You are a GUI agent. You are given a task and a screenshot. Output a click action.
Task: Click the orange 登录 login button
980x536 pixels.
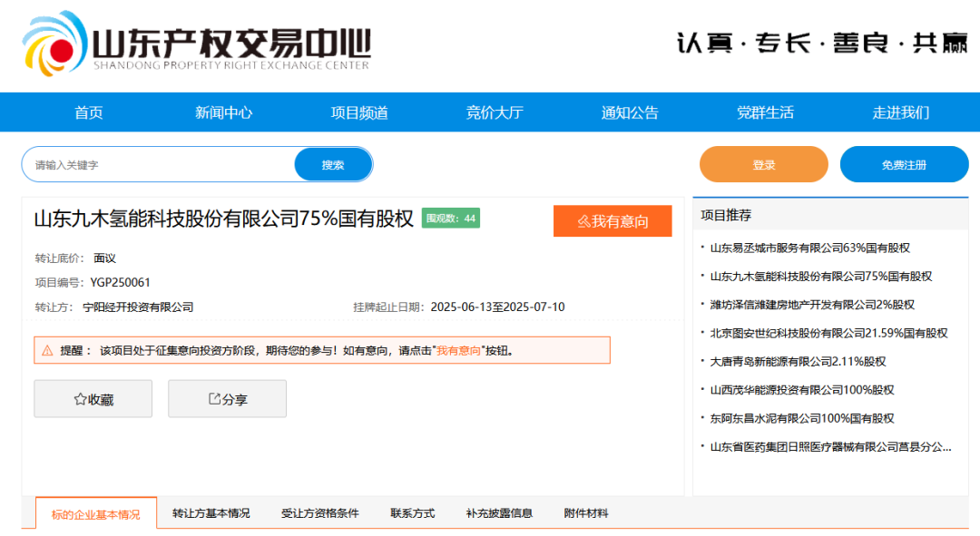click(x=763, y=165)
